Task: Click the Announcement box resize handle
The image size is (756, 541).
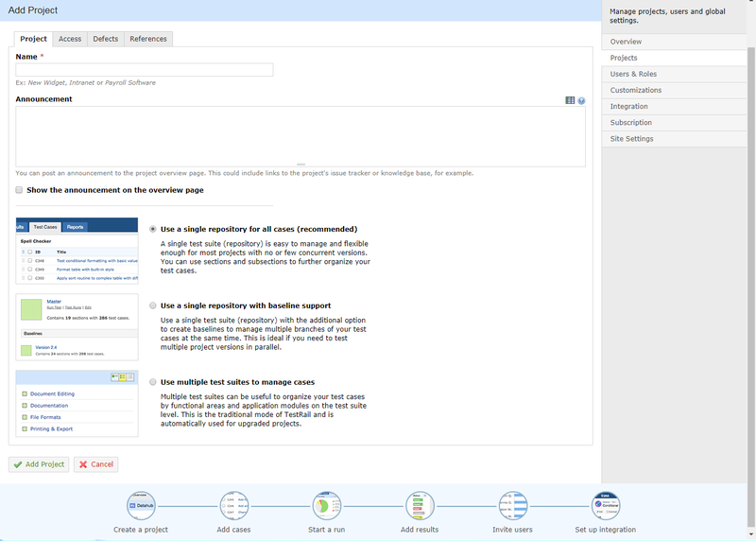Action: pyautogui.click(x=301, y=165)
